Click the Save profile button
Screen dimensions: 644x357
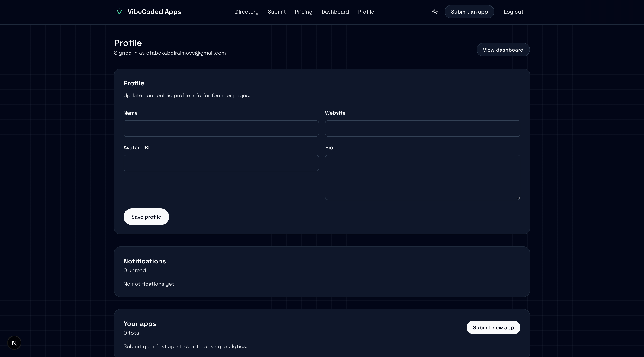pyautogui.click(x=146, y=217)
